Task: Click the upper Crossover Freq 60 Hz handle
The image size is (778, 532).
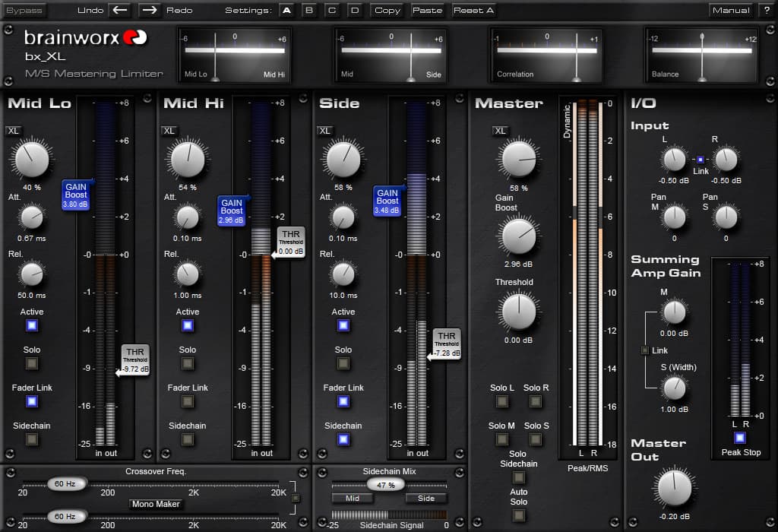Action: [x=66, y=483]
